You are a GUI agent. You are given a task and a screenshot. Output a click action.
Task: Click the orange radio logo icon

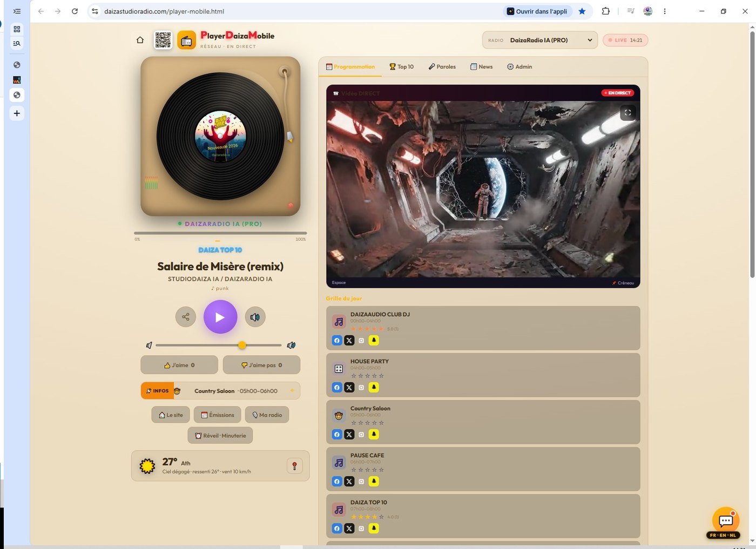187,40
